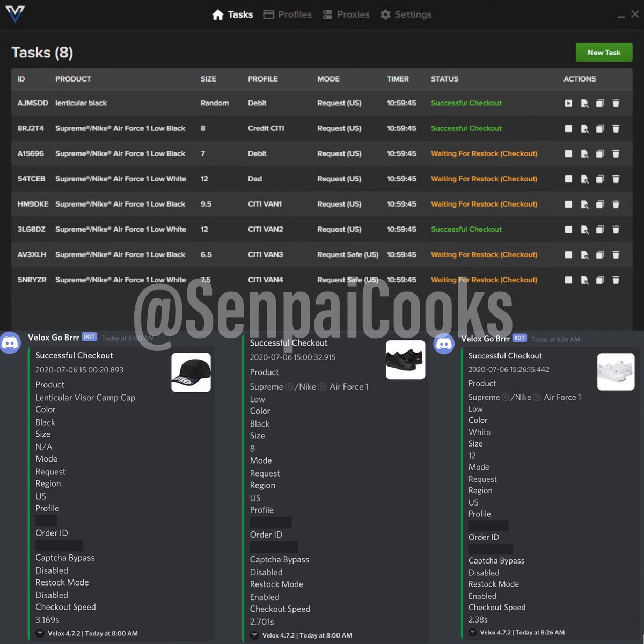Duplicate task 5NRYZR
This screenshot has width=644, height=644.
(x=600, y=280)
